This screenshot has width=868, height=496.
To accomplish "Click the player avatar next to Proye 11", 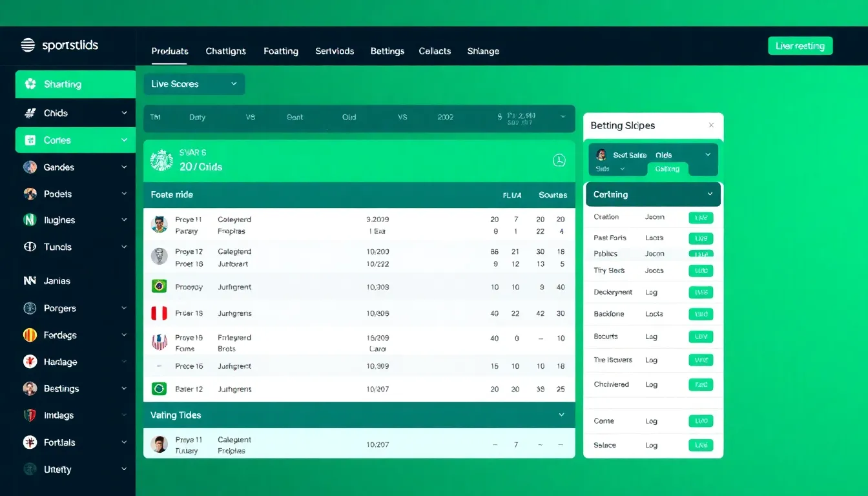I will pyautogui.click(x=159, y=223).
